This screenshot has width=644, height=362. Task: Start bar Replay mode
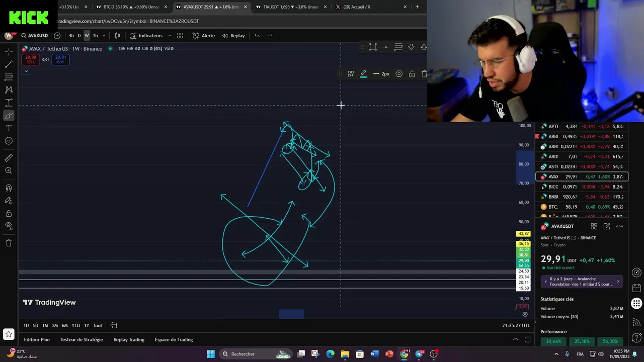(x=233, y=36)
